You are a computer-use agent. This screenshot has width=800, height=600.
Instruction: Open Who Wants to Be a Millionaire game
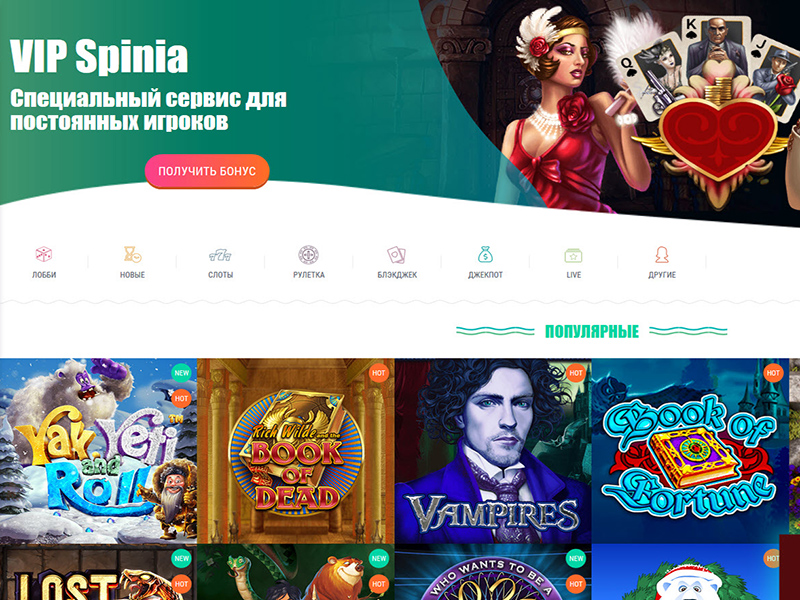click(x=493, y=572)
